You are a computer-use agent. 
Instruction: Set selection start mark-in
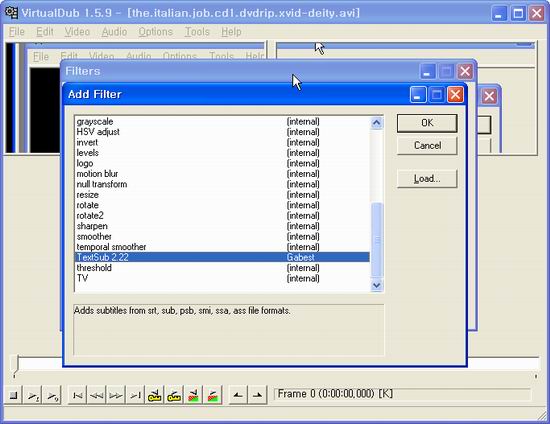[x=238, y=395]
